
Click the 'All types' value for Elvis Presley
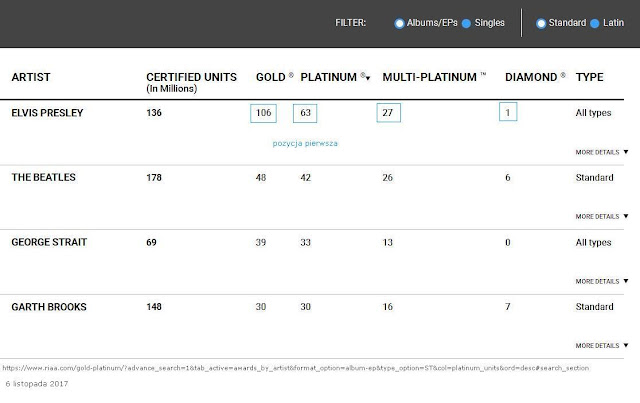coord(593,113)
